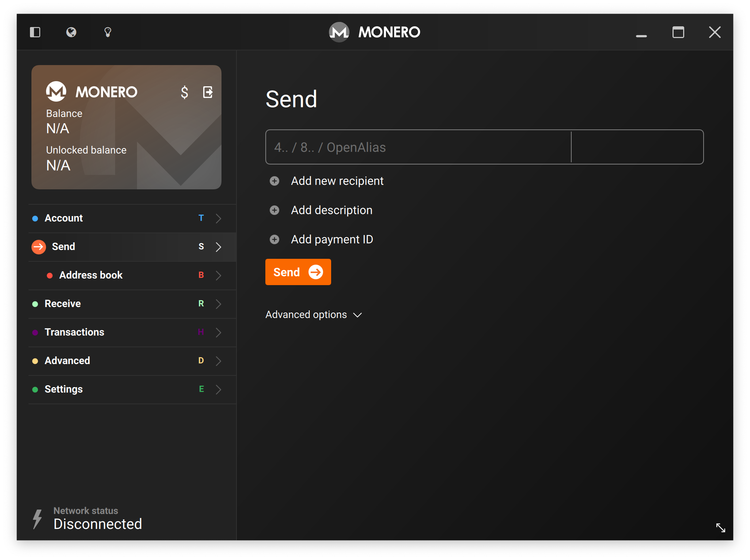Click Add new recipient
This screenshot has width=750, height=560.
(337, 181)
